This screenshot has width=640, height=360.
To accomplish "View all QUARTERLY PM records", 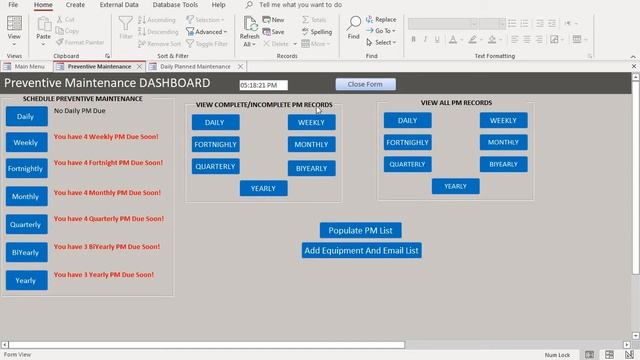I will point(407,164).
